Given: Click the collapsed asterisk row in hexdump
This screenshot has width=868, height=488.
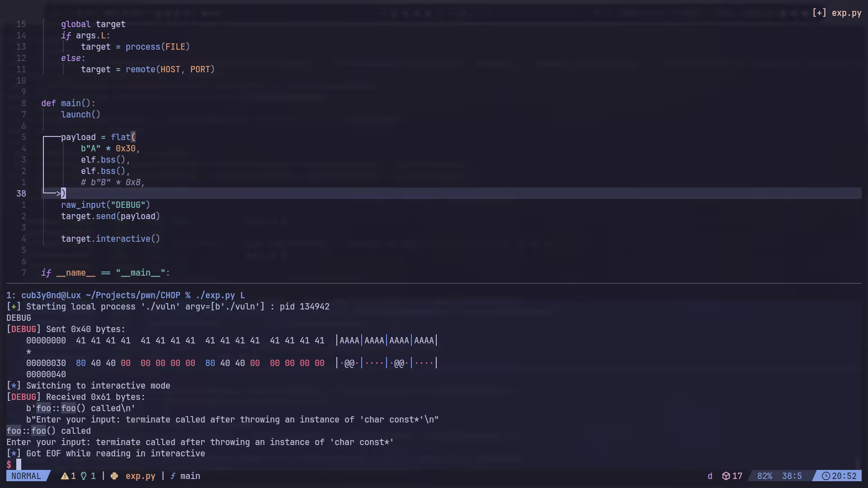Looking at the screenshot, I should tap(29, 352).
